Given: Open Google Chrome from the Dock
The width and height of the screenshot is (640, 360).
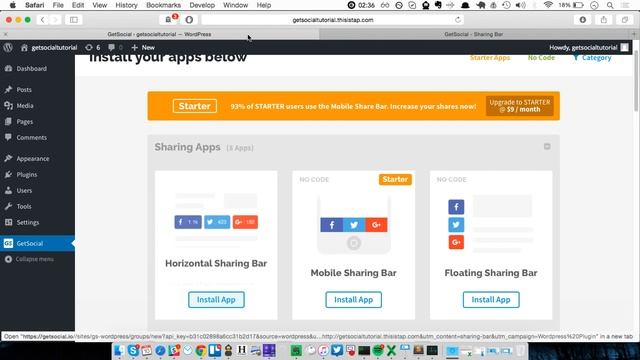Looking at the screenshot, I should pos(201,350).
